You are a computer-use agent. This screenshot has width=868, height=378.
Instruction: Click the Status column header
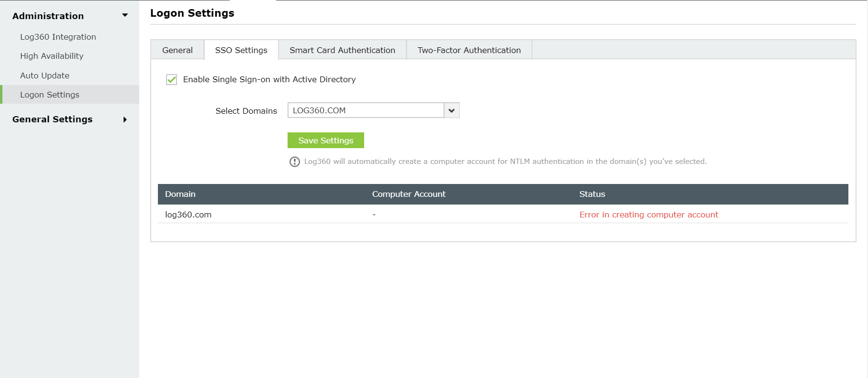pos(592,194)
